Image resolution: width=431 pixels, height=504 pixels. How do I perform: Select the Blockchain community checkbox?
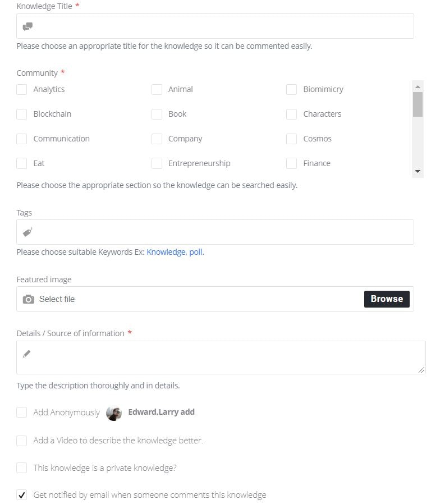point(22,114)
